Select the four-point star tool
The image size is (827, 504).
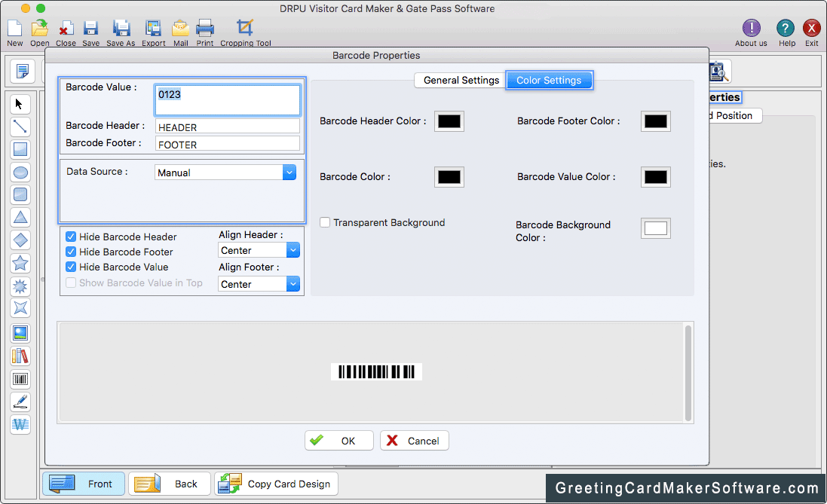tap(20, 308)
